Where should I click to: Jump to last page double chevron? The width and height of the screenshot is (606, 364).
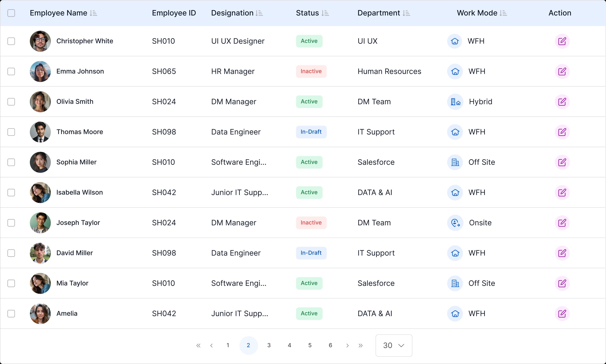click(360, 345)
